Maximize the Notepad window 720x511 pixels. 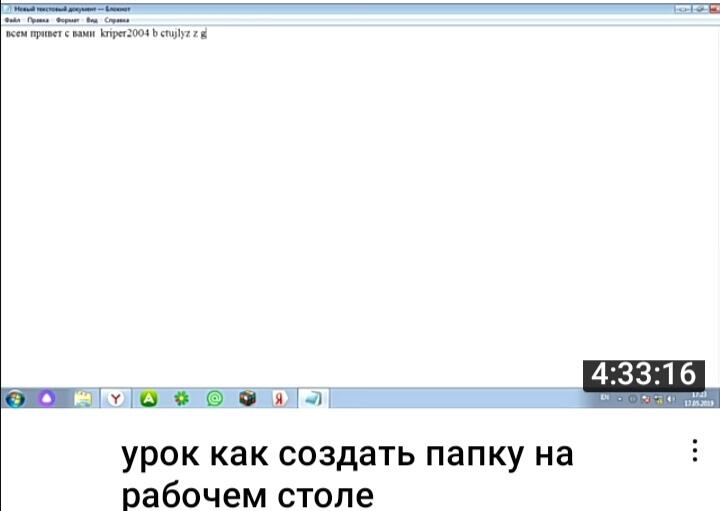click(700, 9)
